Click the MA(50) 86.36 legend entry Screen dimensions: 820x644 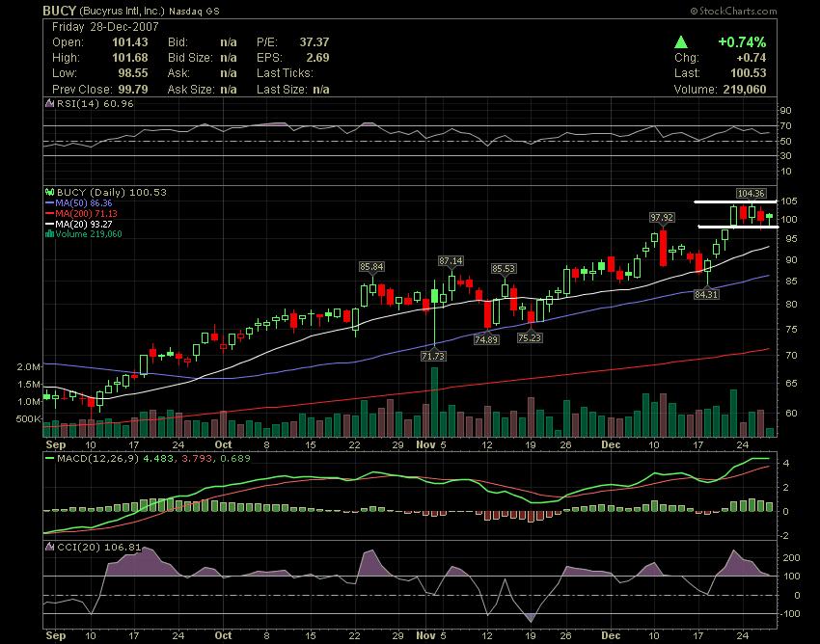coord(84,202)
